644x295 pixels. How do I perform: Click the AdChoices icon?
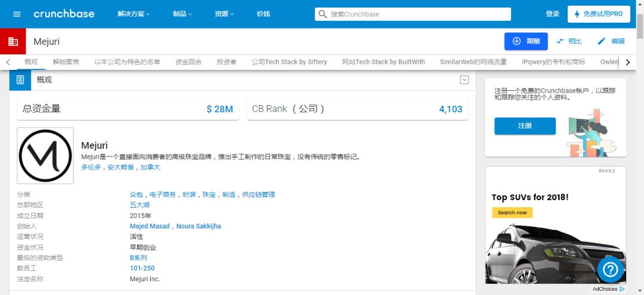622,289
